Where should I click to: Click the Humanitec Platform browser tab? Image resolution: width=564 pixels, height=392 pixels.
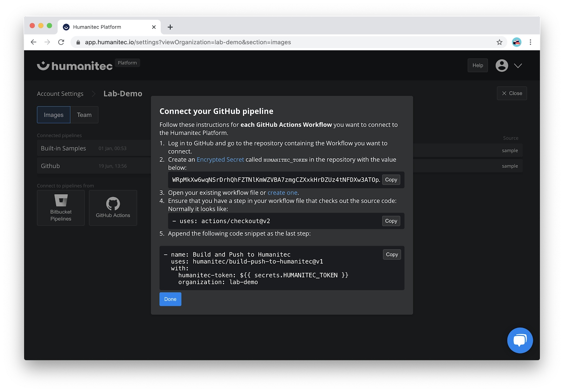coord(109,27)
